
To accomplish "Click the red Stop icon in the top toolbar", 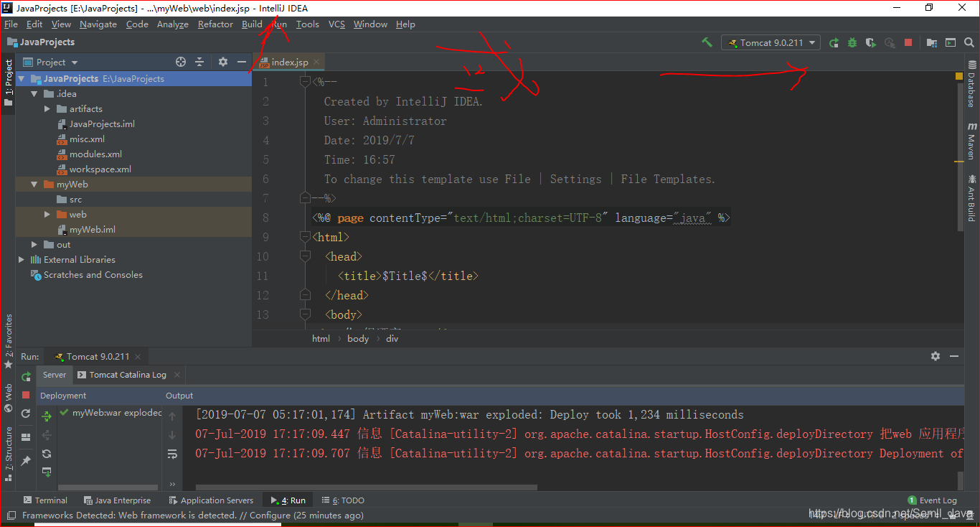I will [x=908, y=42].
